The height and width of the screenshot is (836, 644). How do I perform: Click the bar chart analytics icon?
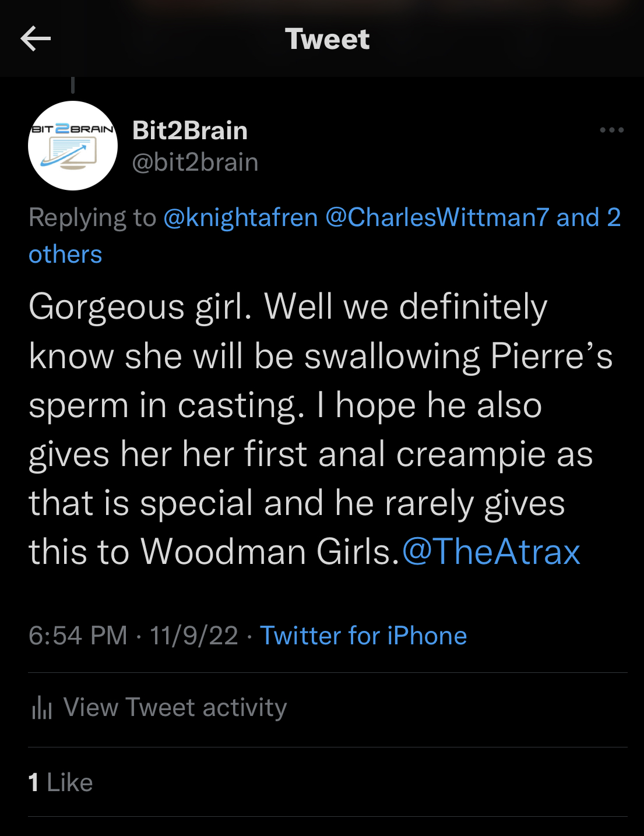click(42, 708)
